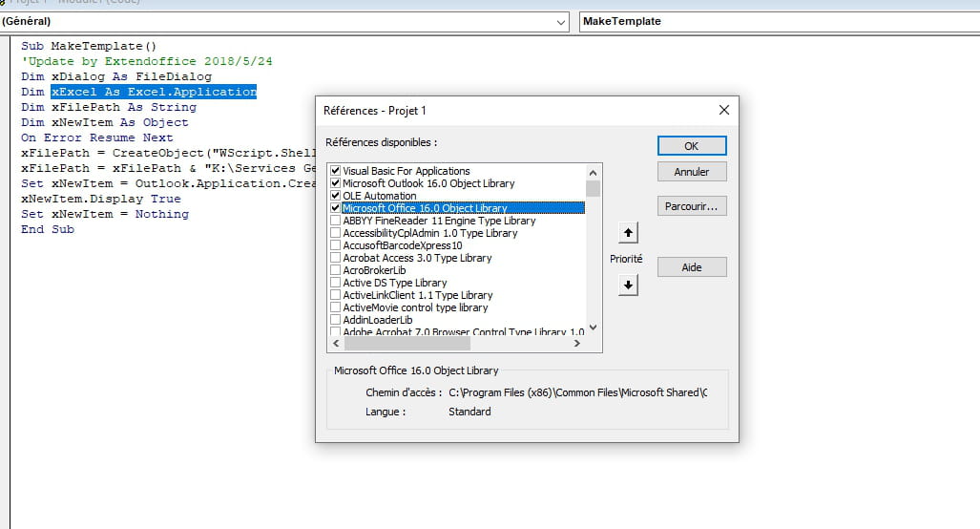Click the 'Set xNewItem = Nothing' line
The width and height of the screenshot is (980, 529).
tap(104, 214)
